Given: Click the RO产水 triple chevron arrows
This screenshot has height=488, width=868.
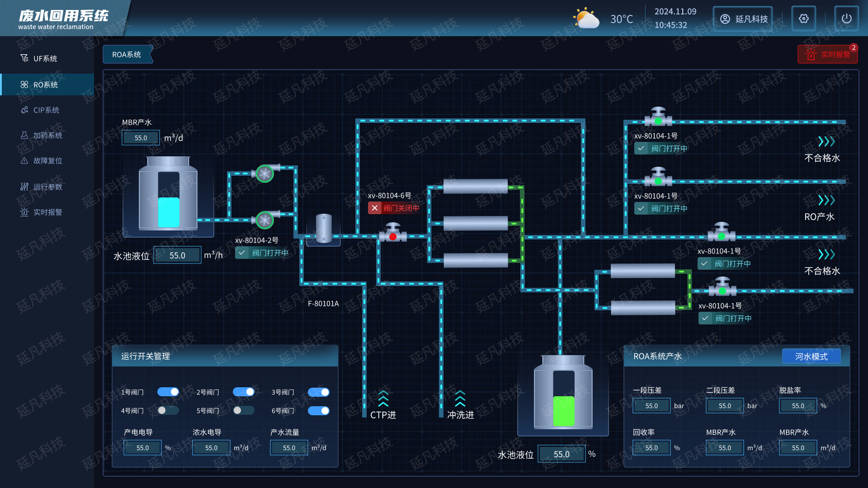Looking at the screenshot, I should [x=826, y=200].
